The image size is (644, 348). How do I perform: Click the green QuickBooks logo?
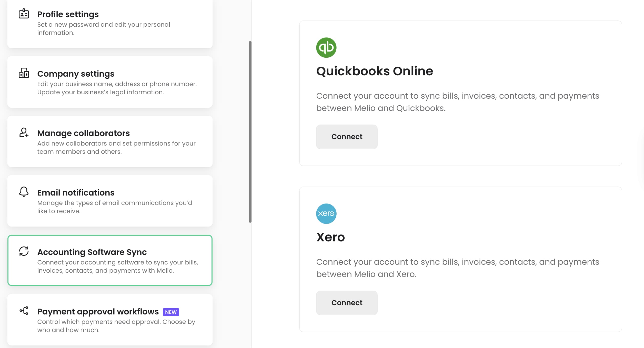tap(326, 48)
